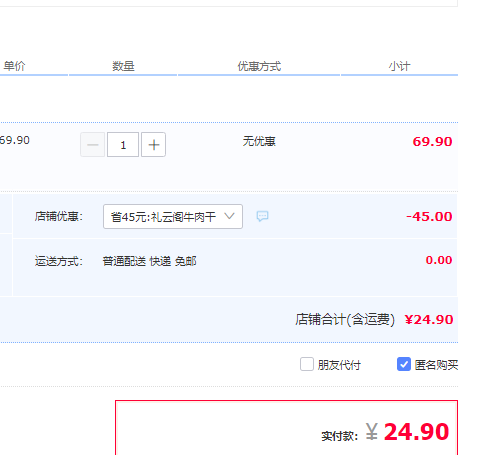The image size is (491, 455).
Task: Enable the 朋友代付 checkbox
Action: (307, 364)
